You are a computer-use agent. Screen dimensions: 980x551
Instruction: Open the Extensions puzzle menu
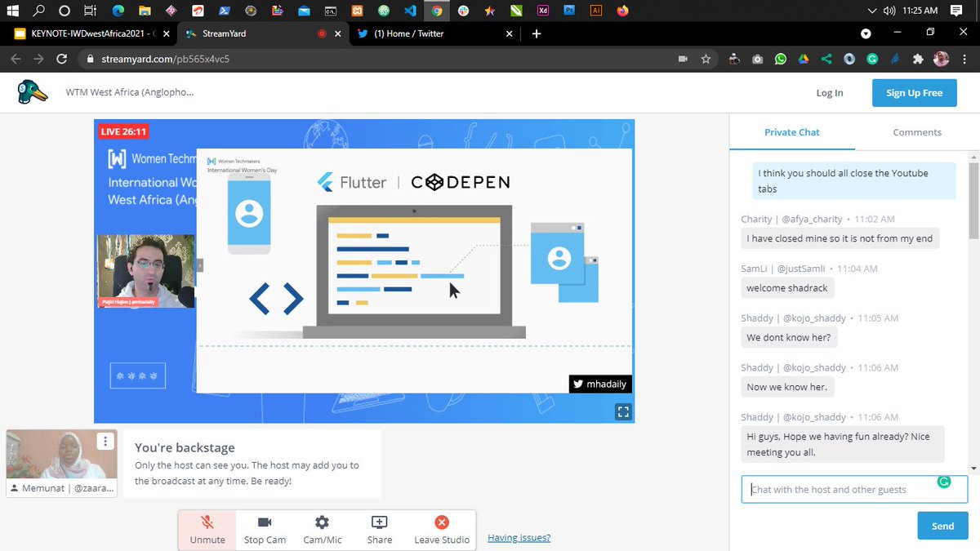pos(918,60)
